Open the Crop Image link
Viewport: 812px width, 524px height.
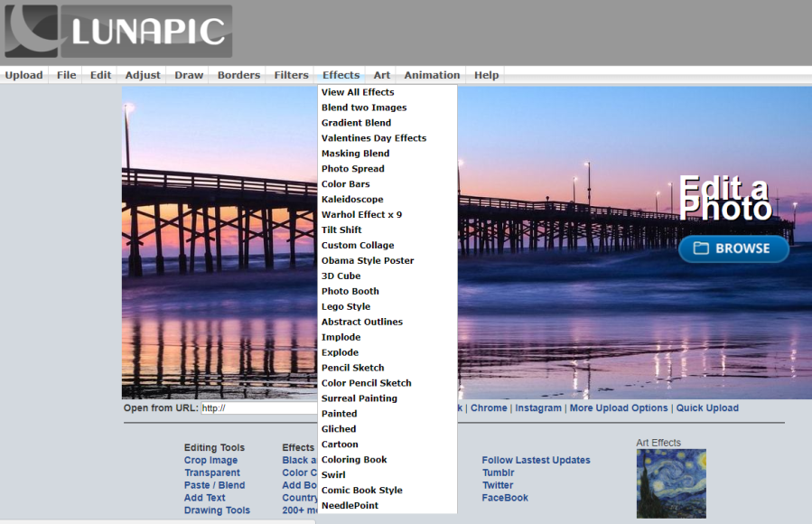click(210, 461)
